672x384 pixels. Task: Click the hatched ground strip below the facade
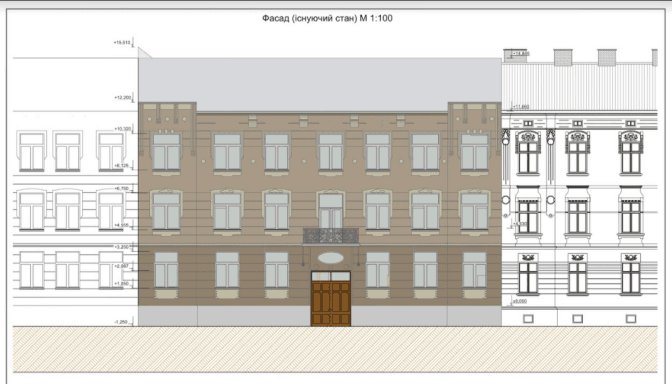tap(335, 348)
